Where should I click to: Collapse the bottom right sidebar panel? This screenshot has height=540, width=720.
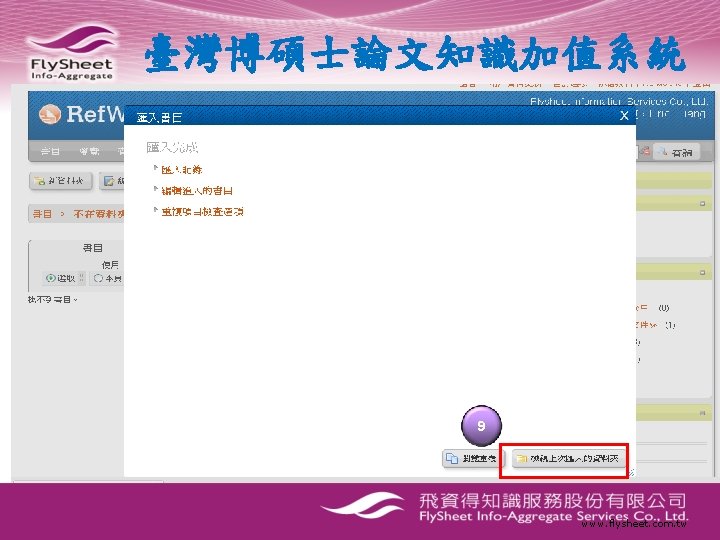pos(702,413)
